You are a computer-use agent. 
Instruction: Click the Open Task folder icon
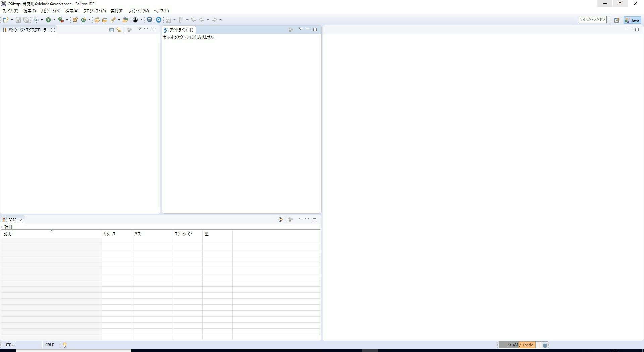pyautogui.click(x=105, y=20)
